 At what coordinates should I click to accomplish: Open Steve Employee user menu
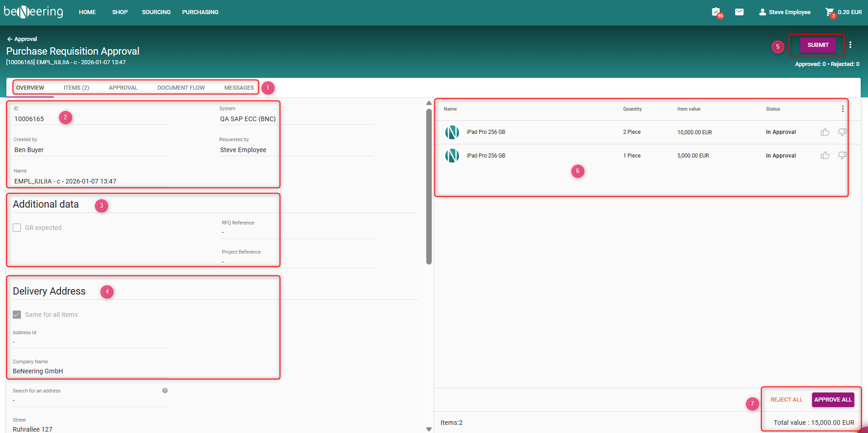click(785, 12)
